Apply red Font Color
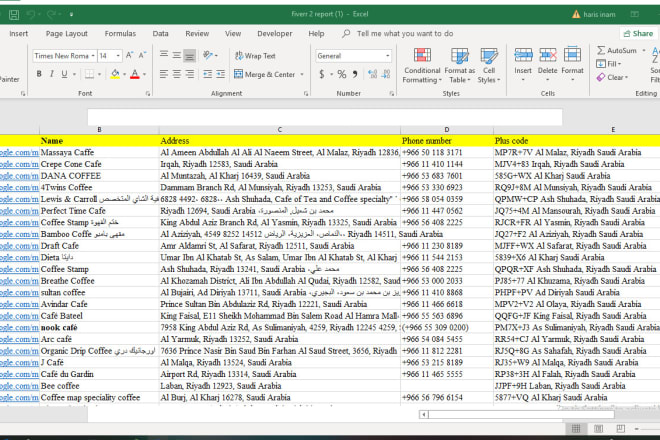Screen dimensions: 660x440 pyautogui.click(x=135, y=74)
